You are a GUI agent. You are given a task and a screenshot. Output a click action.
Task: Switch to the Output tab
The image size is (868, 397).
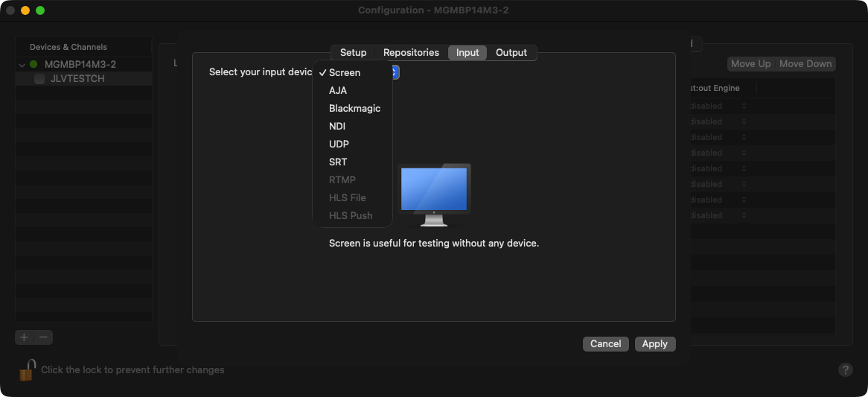(x=511, y=53)
